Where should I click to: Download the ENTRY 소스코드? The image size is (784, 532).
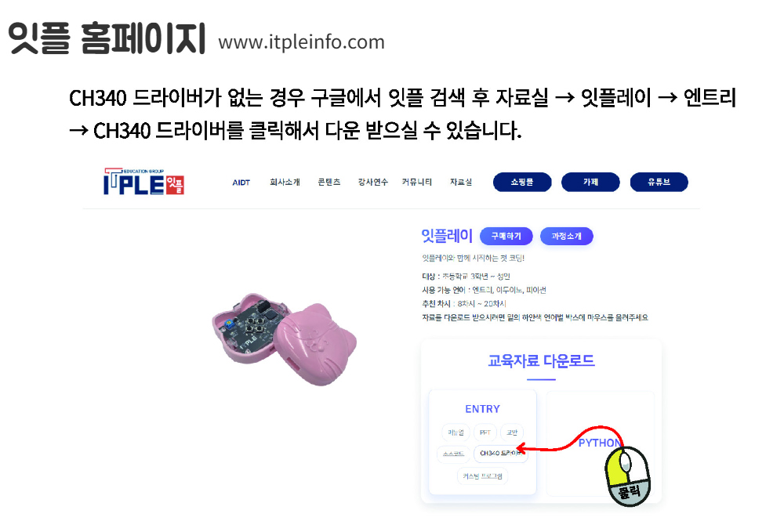click(453, 454)
